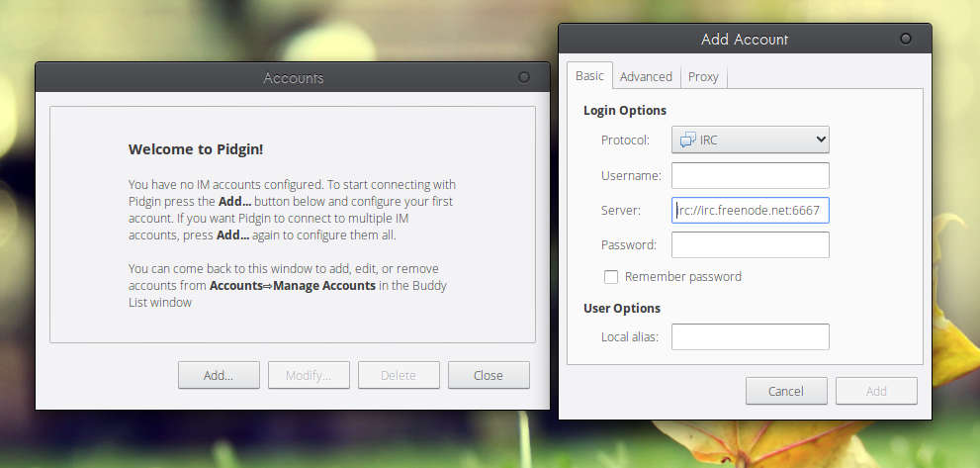Click the Add... button in Accounts window
Image resolution: width=980 pixels, height=468 pixels.
point(219,375)
